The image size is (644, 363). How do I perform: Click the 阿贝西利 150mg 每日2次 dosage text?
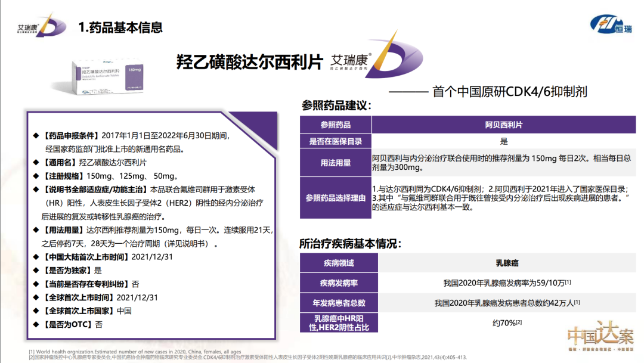click(x=501, y=163)
